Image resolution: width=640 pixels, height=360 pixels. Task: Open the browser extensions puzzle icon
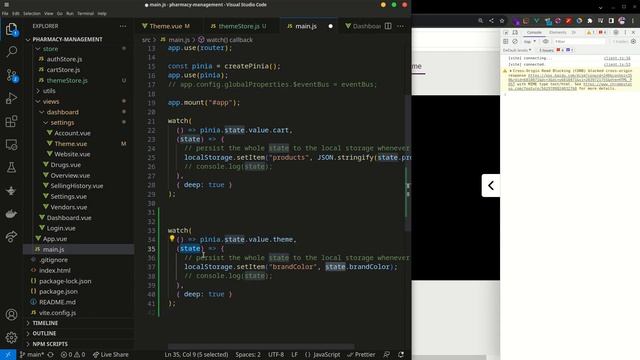[590, 20]
